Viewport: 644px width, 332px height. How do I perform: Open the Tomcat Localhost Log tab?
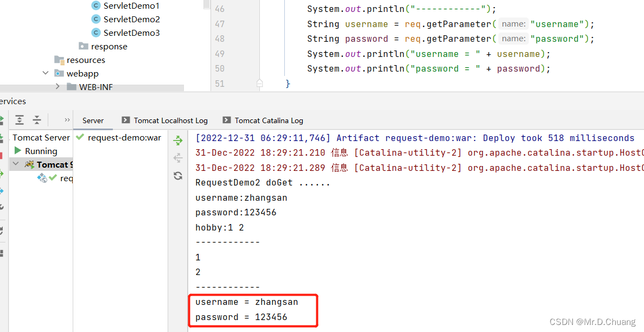click(170, 120)
